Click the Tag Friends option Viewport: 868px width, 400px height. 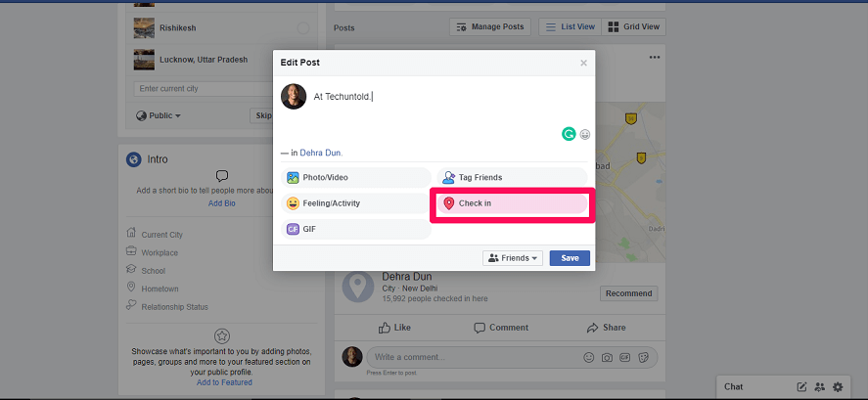point(512,178)
